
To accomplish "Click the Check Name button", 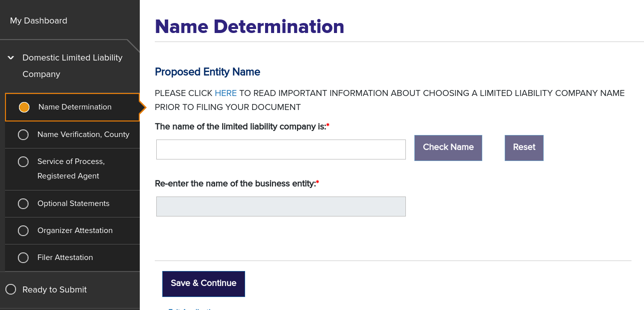I will click(448, 147).
